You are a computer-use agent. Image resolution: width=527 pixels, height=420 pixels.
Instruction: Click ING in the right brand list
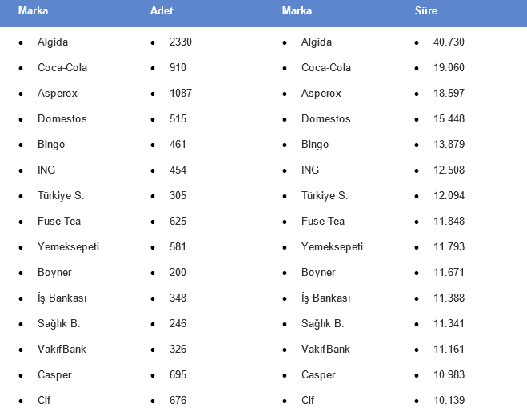310,170
